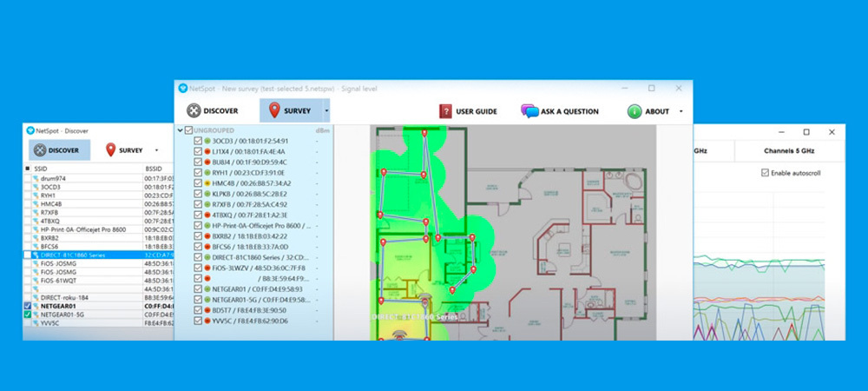
Task: Click the red status dot beside 4TBXQ in the Survey list
Action: (x=207, y=215)
